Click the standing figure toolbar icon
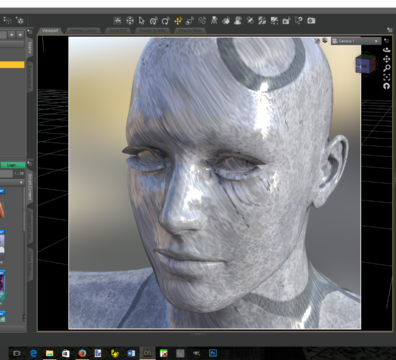The width and height of the screenshot is (396, 360). pyautogui.click(x=214, y=21)
